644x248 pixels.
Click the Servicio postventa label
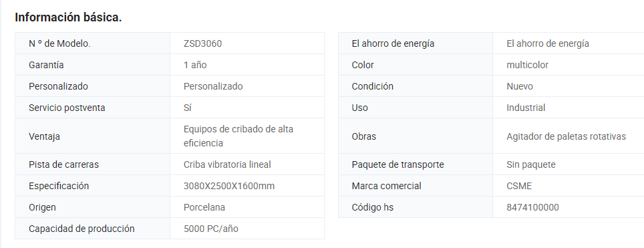[67, 108]
